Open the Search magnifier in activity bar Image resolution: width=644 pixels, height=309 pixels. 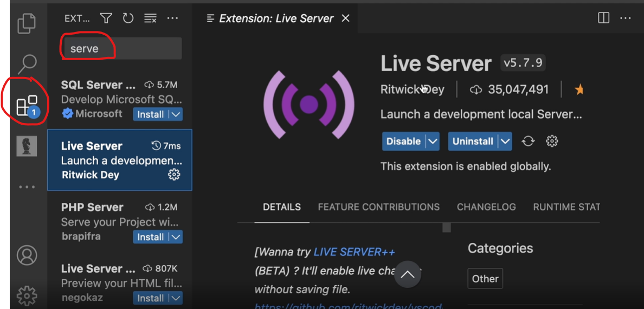click(27, 63)
